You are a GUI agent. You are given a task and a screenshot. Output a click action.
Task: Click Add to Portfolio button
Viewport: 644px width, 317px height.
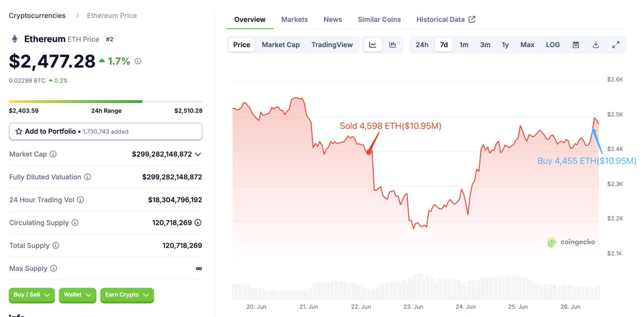click(x=106, y=131)
